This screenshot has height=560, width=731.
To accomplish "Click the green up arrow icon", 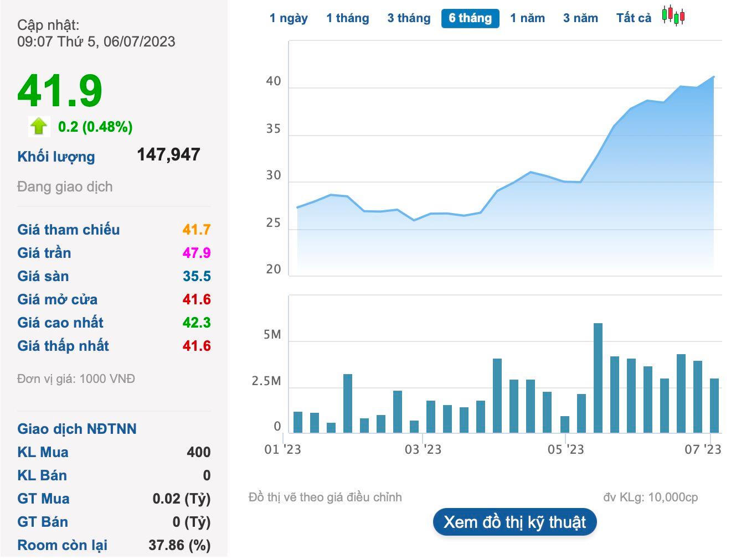I will pos(39,126).
